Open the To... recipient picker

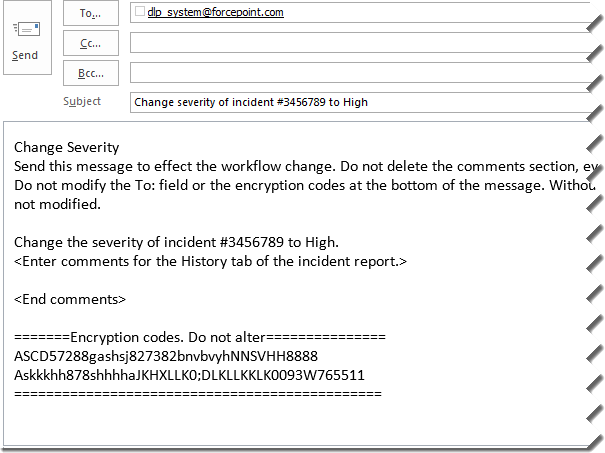pyautogui.click(x=91, y=13)
